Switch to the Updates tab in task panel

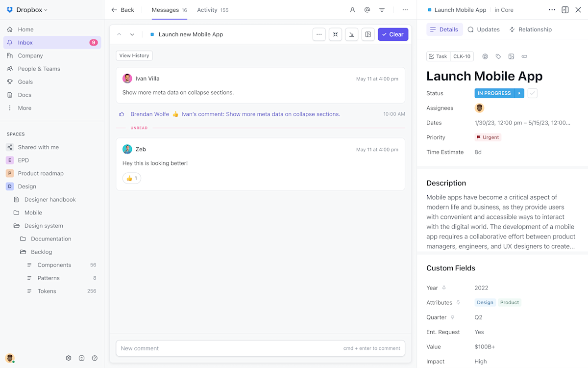pos(484,29)
